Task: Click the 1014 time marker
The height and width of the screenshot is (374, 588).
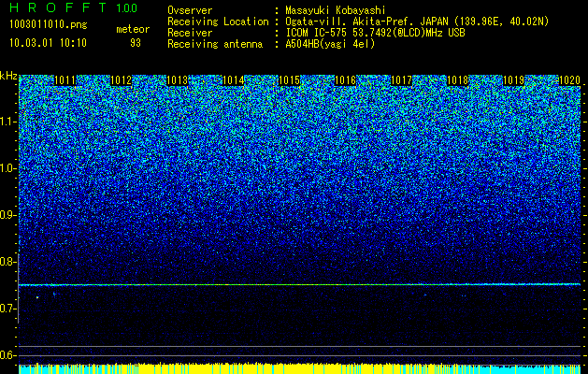Action: point(234,80)
